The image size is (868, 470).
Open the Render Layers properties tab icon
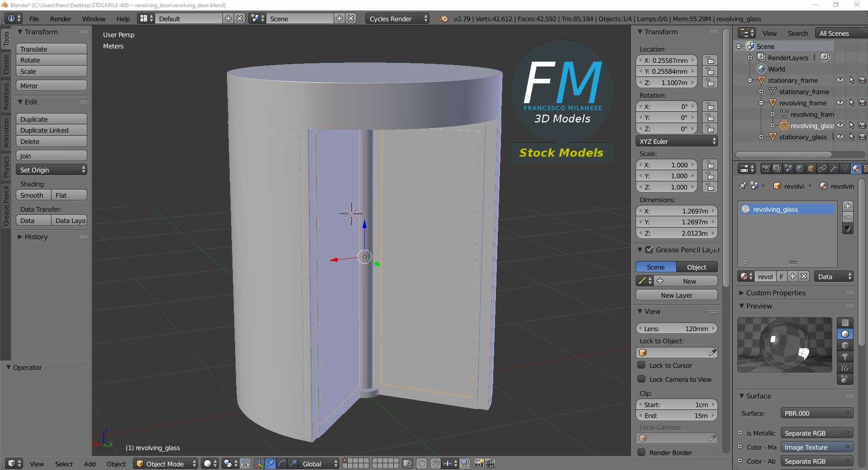tap(777, 169)
